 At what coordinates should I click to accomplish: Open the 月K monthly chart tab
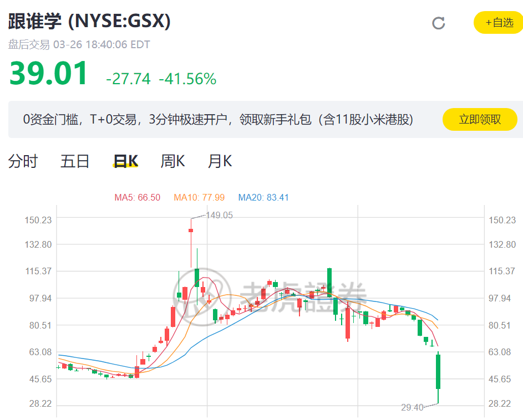point(220,161)
